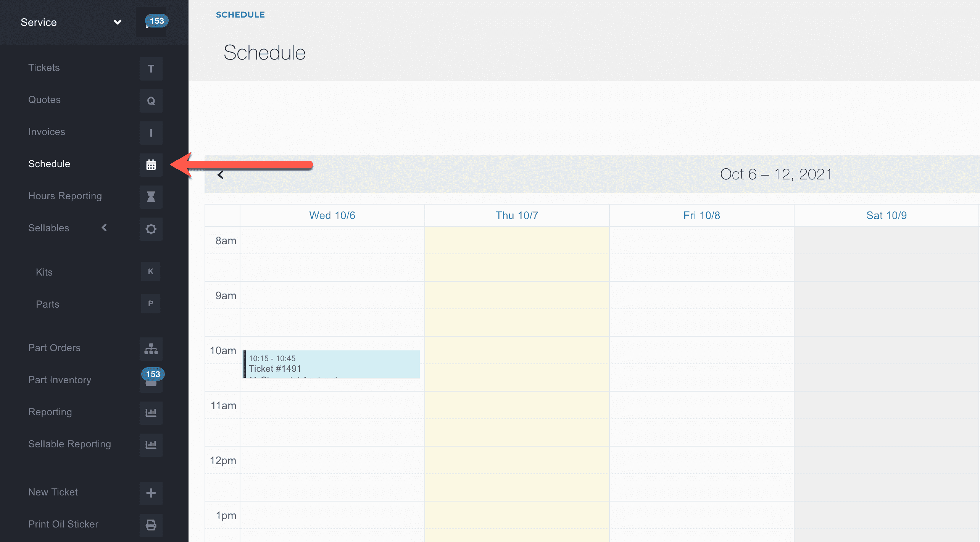Open the Sellable Reporting chart icon
The height and width of the screenshot is (542, 980).
coord(151,445)
